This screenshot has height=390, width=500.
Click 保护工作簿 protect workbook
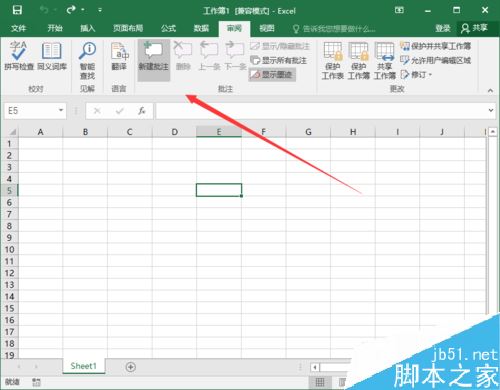359,60
